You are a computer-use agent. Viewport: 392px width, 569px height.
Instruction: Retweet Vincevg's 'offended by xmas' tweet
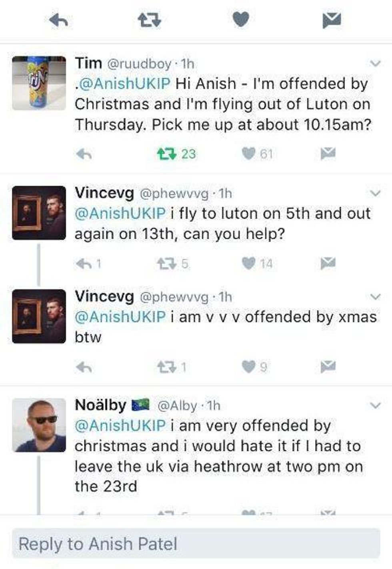(166, 367)
